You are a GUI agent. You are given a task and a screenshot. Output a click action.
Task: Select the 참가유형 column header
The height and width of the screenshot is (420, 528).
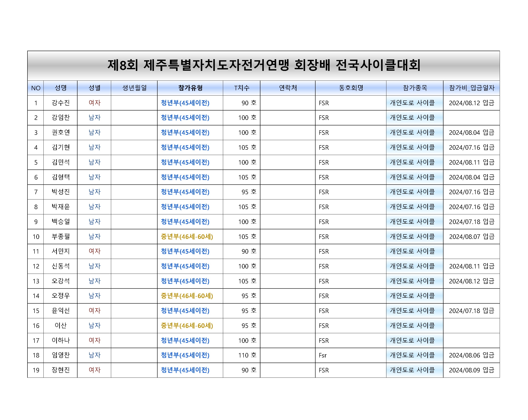coord(190,88)
